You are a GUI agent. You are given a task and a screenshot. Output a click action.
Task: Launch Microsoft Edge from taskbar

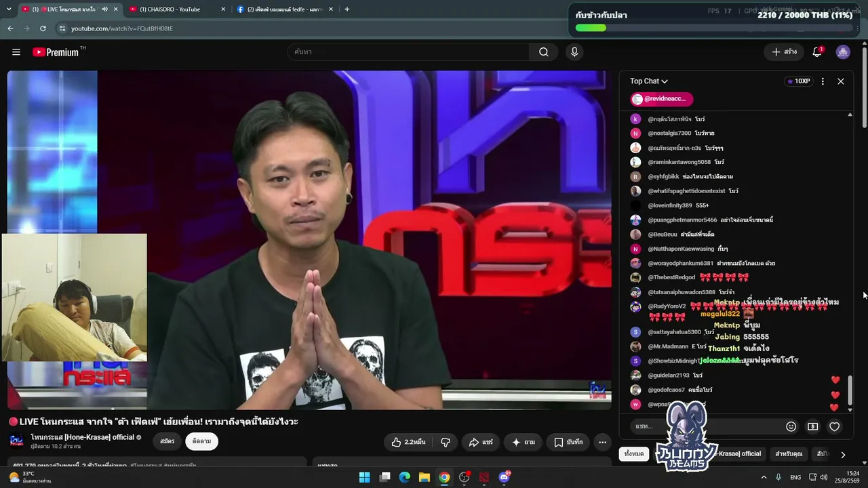tap(404, 477)
